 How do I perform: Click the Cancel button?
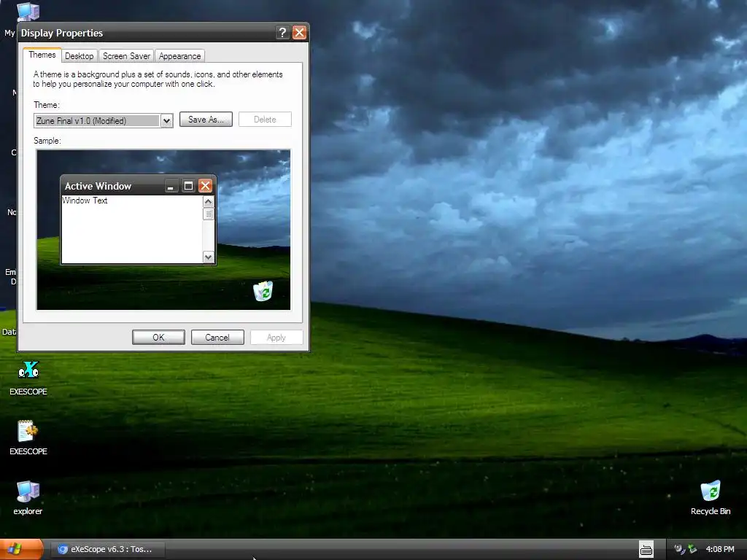[x=217, y=338]
